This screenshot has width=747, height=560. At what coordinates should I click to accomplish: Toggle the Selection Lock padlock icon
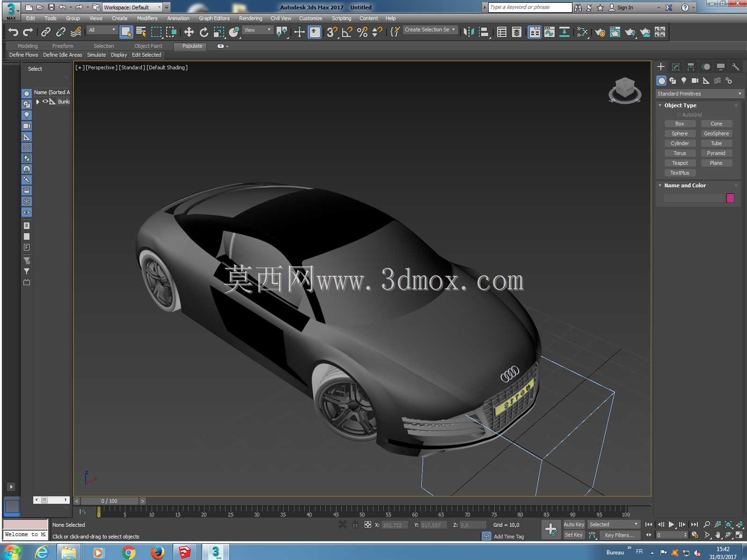pyautogui.click(x=355, y=525)
